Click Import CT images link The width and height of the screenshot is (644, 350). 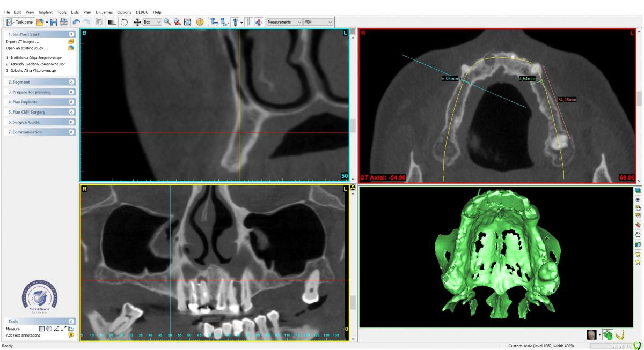point(21,41)
